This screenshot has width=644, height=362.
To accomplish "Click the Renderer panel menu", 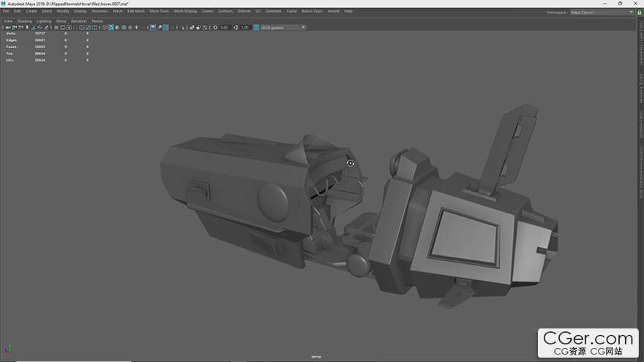I will point(79,20).
